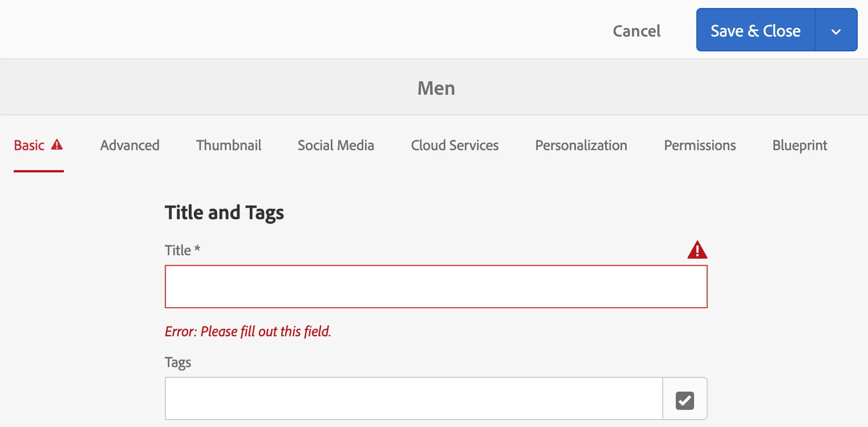Go to the Social Media tab
The height and width of the screenshot is (427, 868).
coord(336,146)
